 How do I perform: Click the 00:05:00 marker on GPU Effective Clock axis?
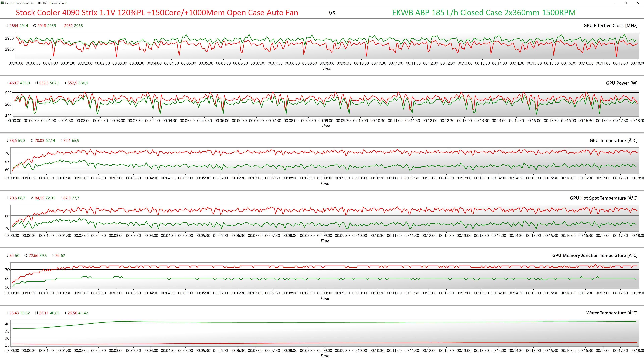coord(189,63)
